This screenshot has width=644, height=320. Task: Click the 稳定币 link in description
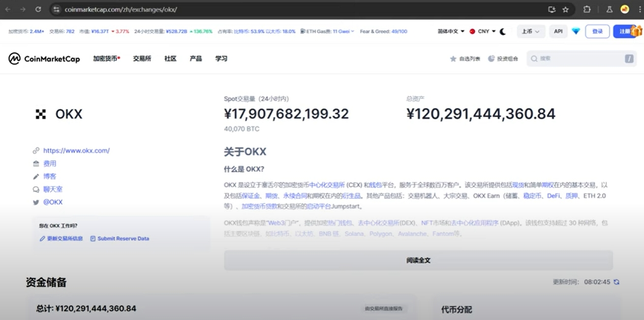(x=532, y=196)
